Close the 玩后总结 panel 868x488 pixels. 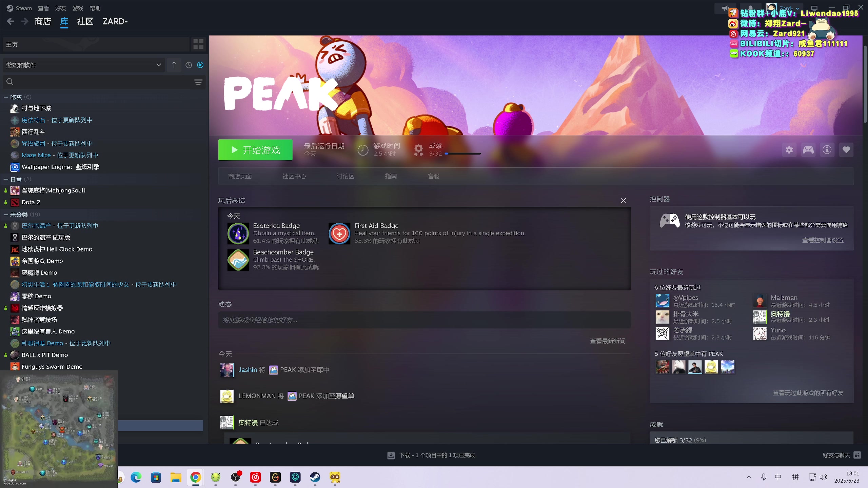624,201
